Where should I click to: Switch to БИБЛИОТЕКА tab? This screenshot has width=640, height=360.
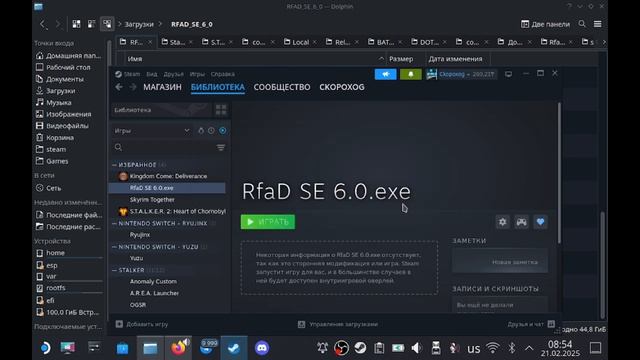(218, 87)
